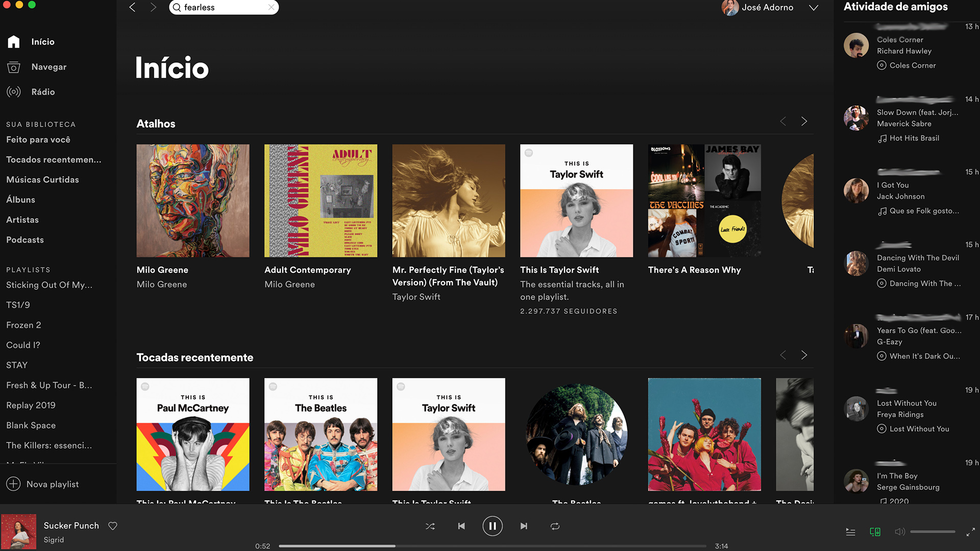Open Mr. Perfectly Fine cover art
This screenshot has width=980, height=551.
coord(449,201)
